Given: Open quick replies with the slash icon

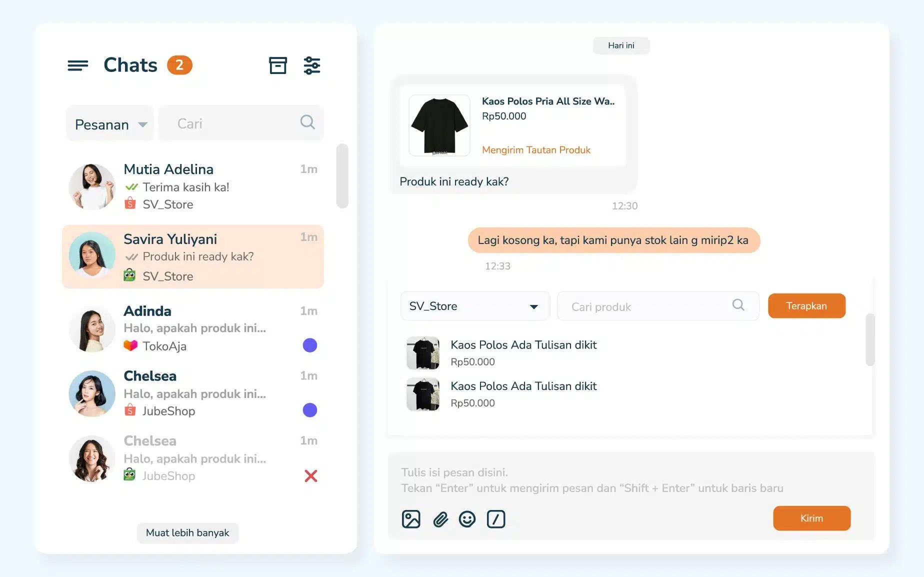Looking at the screenshot, I should click(496, 519).
